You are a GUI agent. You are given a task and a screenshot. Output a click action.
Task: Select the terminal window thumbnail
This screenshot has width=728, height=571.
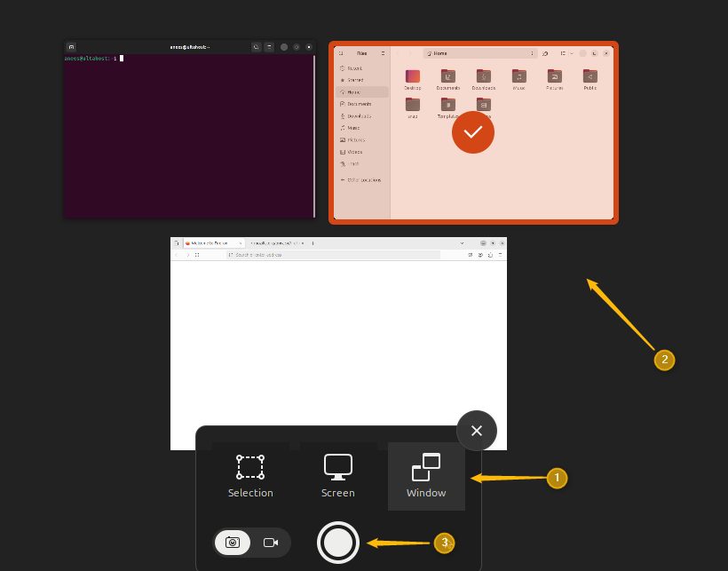pos(189,130)
